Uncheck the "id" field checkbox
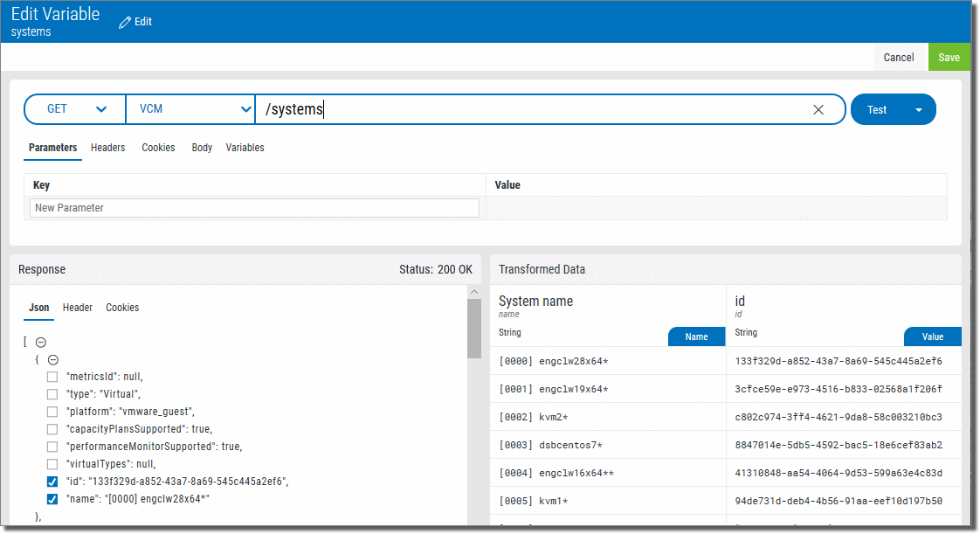The height and width of the screenshot is (534, 980). point(52,482)
